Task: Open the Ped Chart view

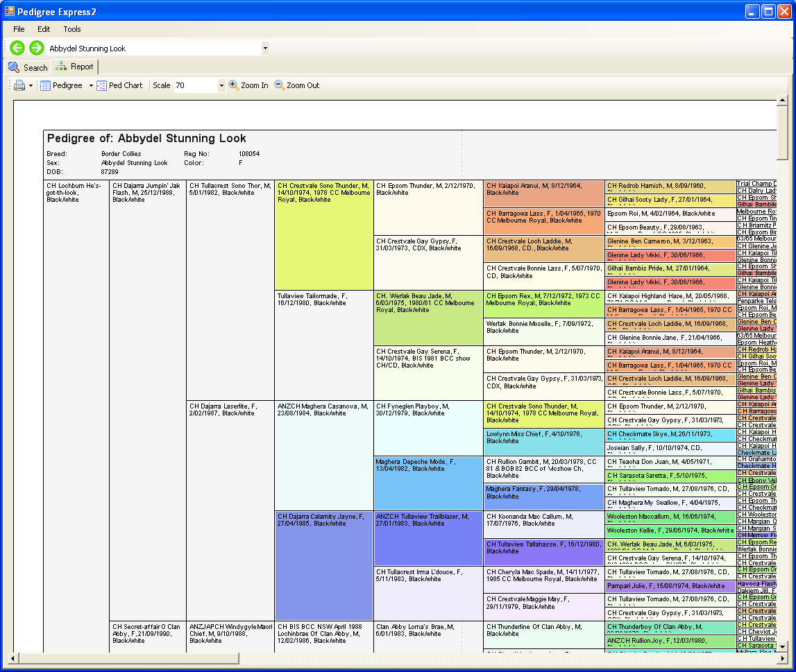Action: pos(120,85)
